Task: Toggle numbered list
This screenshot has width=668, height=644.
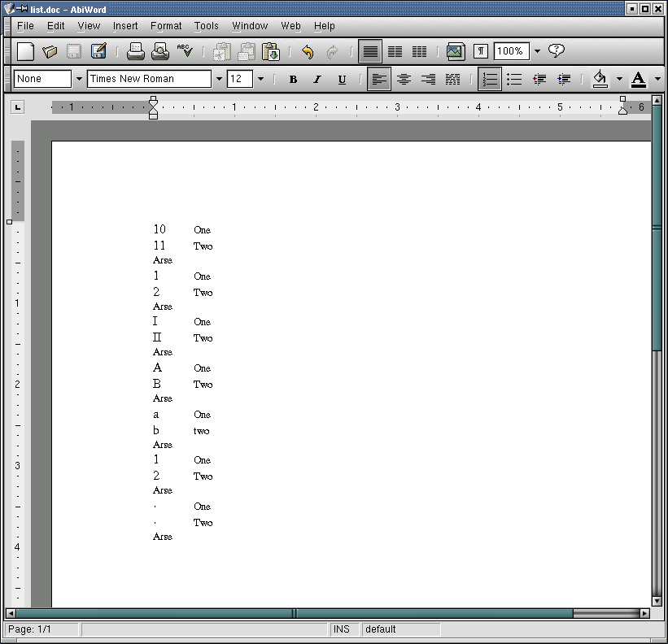Action: click(x=490, y=79)
